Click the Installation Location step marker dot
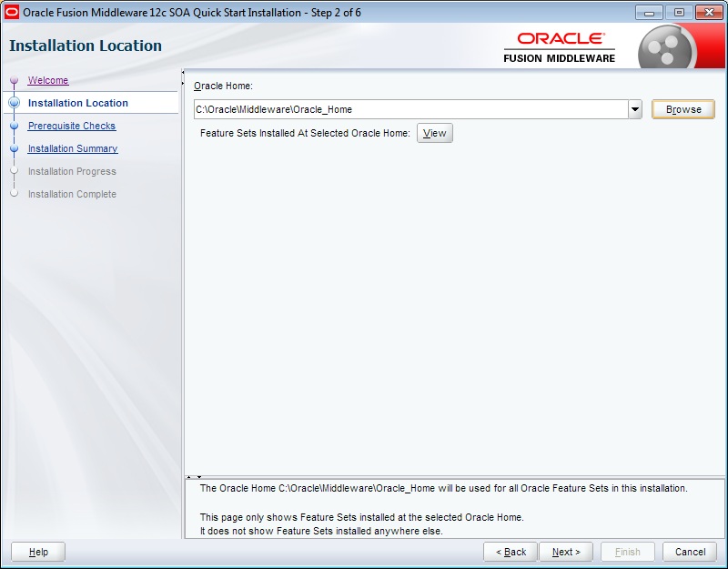The height and width of the screenshot is (569, 728). [13, 103]
